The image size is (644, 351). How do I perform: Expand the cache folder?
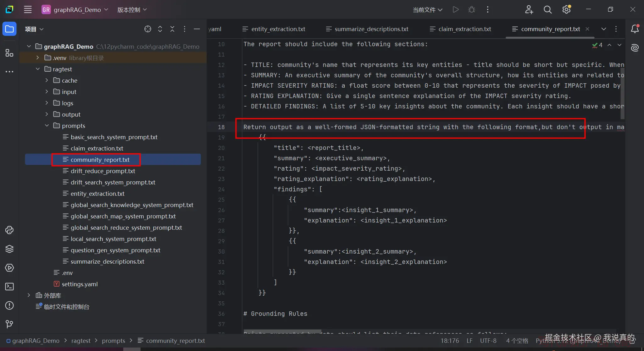tap(47, 80)
